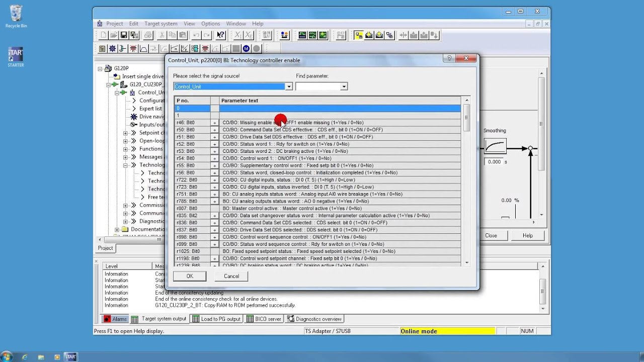
Task: Click the blue M motor icon
Action: pyautogui.click(x=246, y=49)
